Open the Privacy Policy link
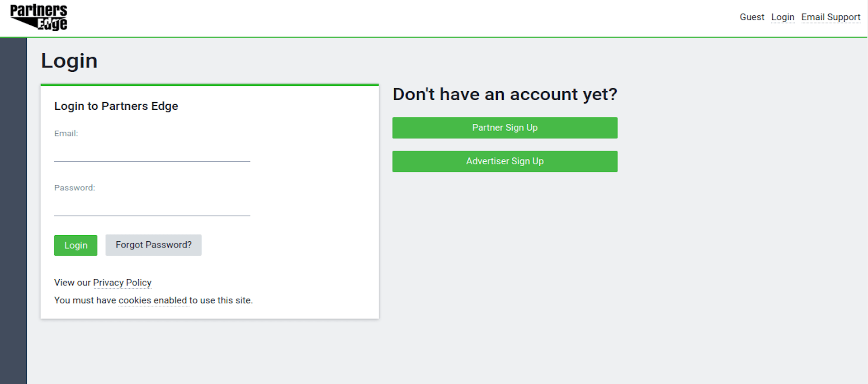 122,283
